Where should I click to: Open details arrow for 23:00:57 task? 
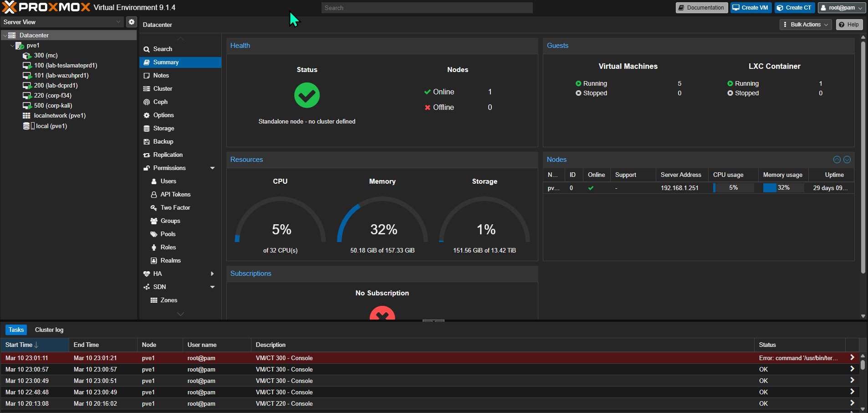coord(852,369)
